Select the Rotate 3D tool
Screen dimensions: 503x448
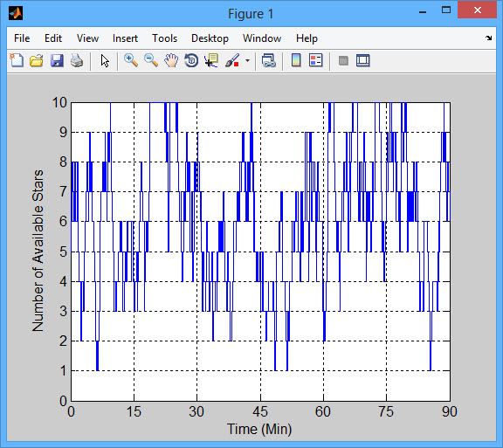[x=191, y=60]
